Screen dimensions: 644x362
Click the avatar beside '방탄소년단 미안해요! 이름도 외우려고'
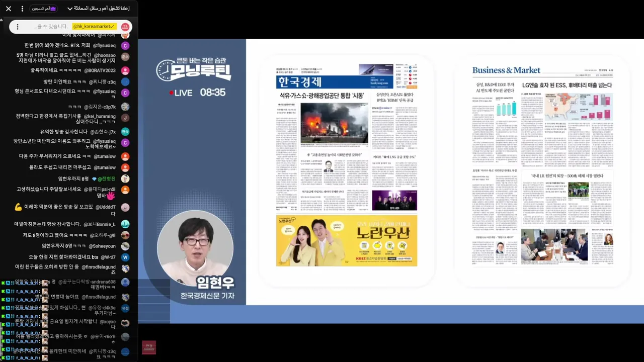(125, 143)
